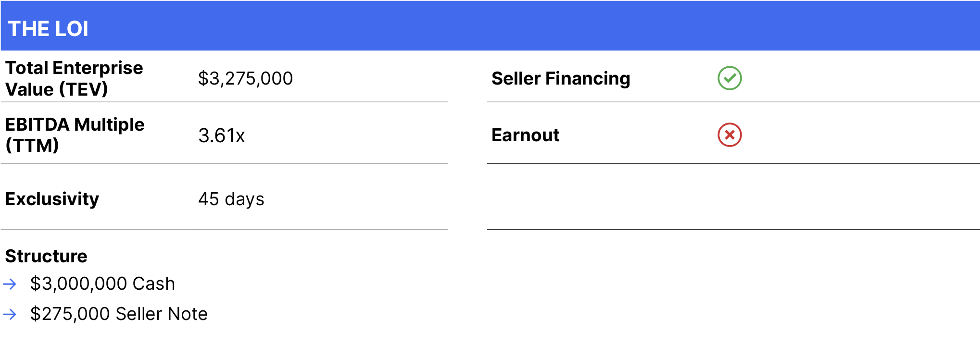Click the Earnout label

pos(525,135)
